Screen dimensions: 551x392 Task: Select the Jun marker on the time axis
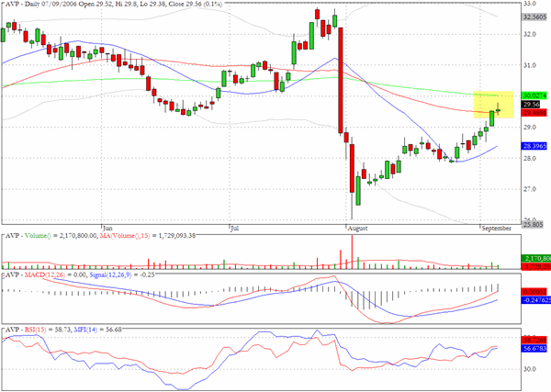click(107, 228)
